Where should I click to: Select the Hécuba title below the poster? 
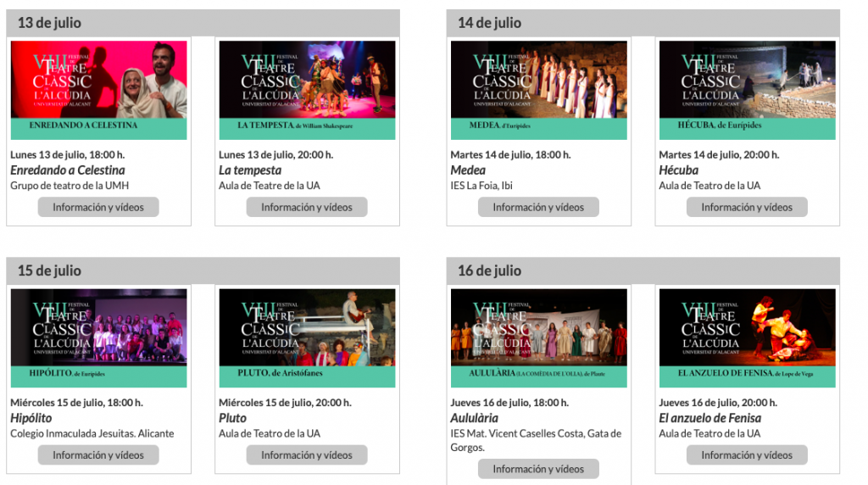pos(679,170)
